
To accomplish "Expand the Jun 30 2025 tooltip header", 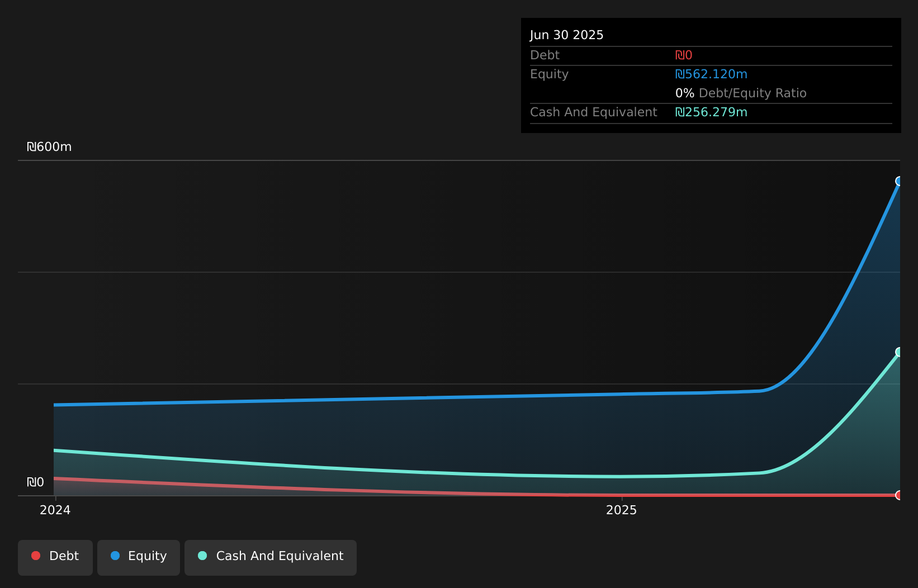I will [566, 34].
